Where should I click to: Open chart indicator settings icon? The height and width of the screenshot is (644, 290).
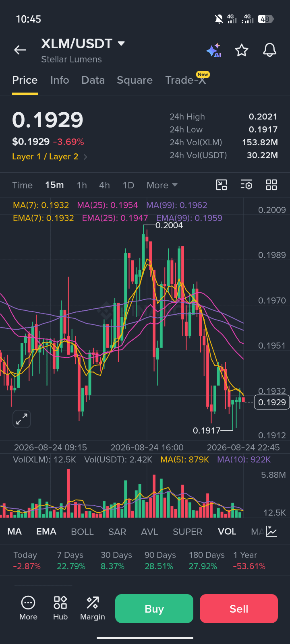click(246, 185)
